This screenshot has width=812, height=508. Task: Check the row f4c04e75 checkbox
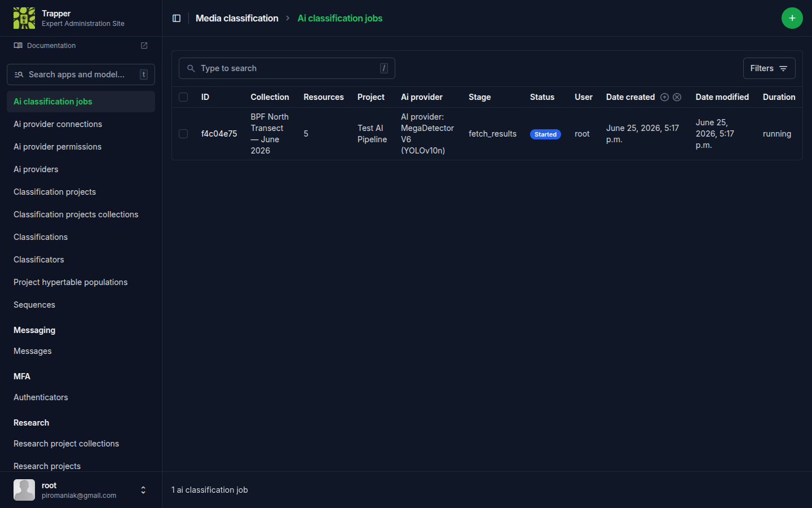pos(183,134)
